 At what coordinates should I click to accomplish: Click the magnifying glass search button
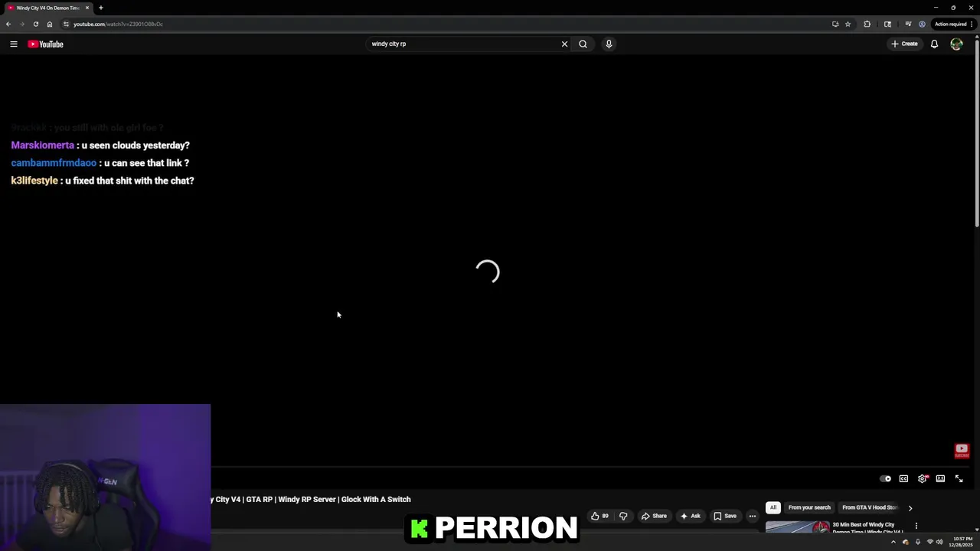click(x=583, y=44)
